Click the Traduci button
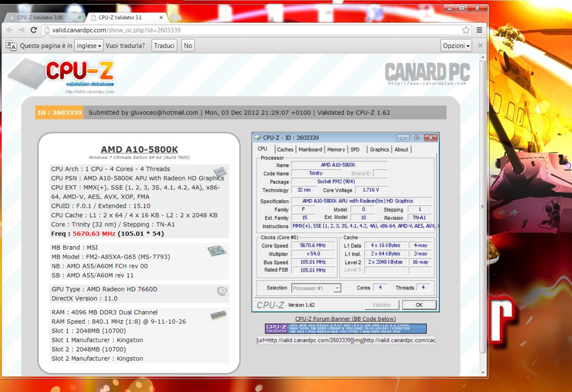This screenshot has width=572, height=392. tap(164, 46)
